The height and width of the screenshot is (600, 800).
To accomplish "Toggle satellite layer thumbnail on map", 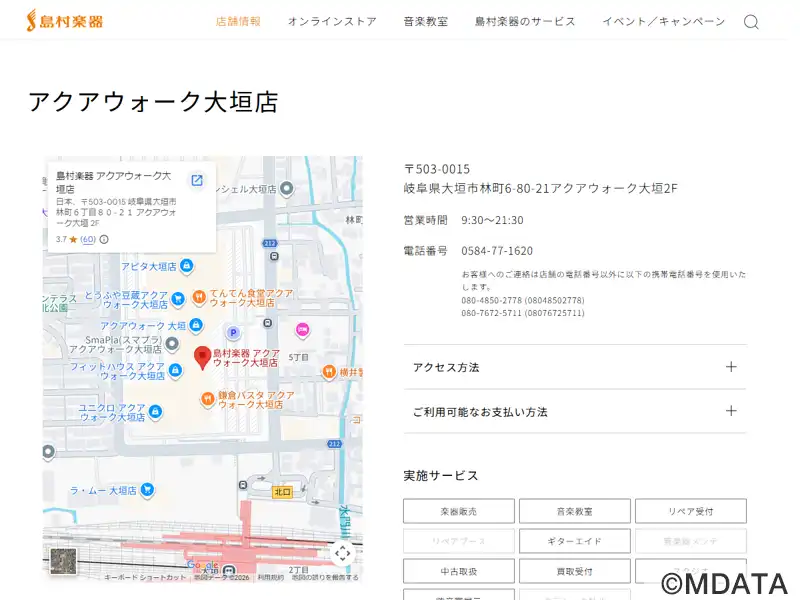I will [x=64, y=561].
